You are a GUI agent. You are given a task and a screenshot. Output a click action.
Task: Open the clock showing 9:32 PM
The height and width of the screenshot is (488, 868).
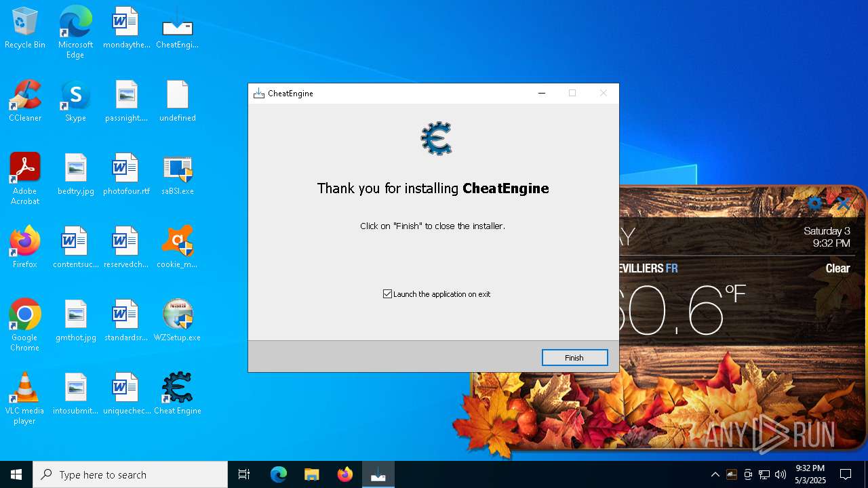(x=810, y=474)
